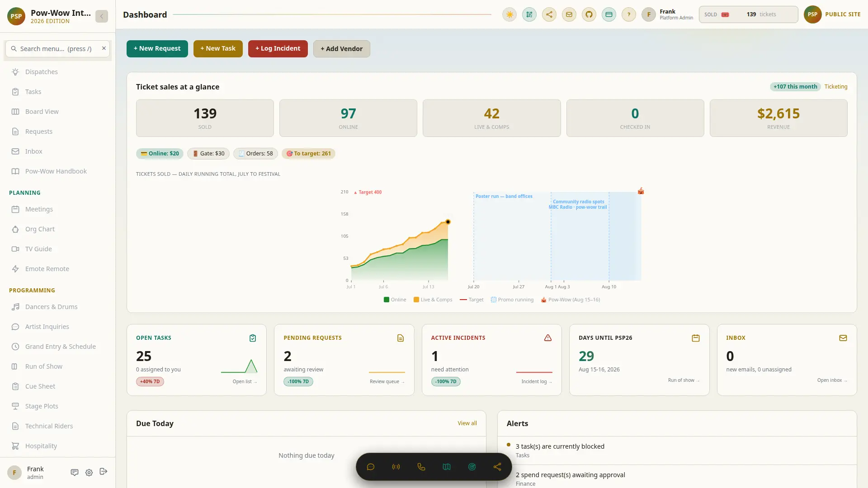Open Run of Show in the sidebar

[x=57, y=366]
